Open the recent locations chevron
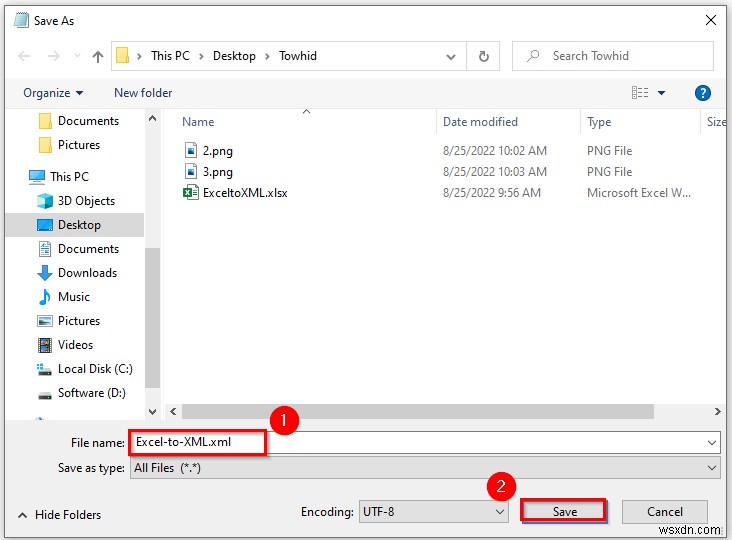Screen dimensions: 732x540 [77, 56]
